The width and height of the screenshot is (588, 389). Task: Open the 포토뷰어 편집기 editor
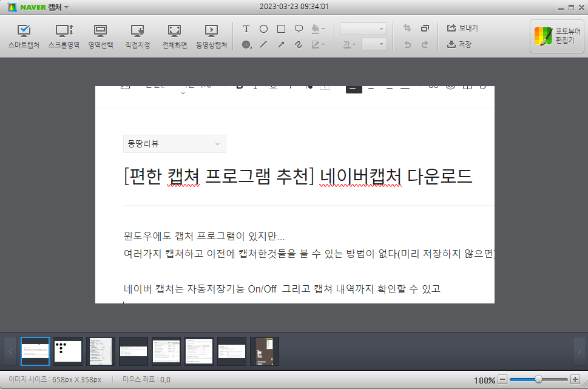click(557, 36)
